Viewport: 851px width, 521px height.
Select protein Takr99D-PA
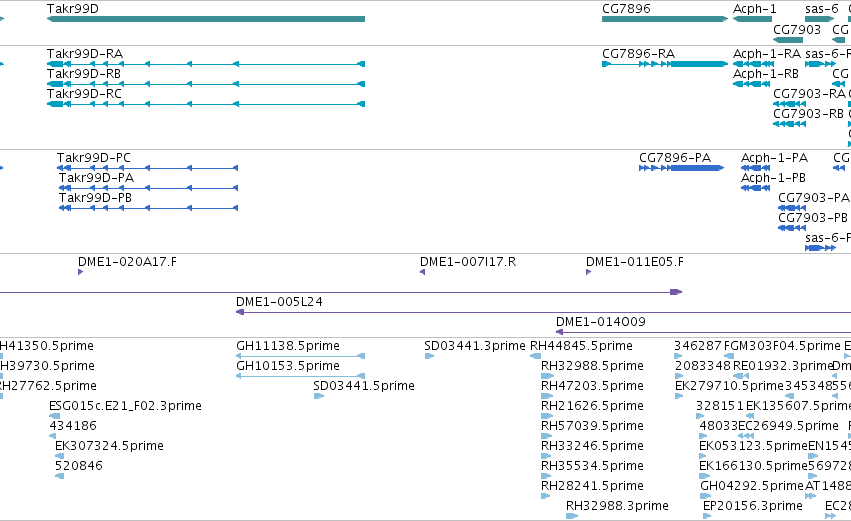click(x=148, y=188)
